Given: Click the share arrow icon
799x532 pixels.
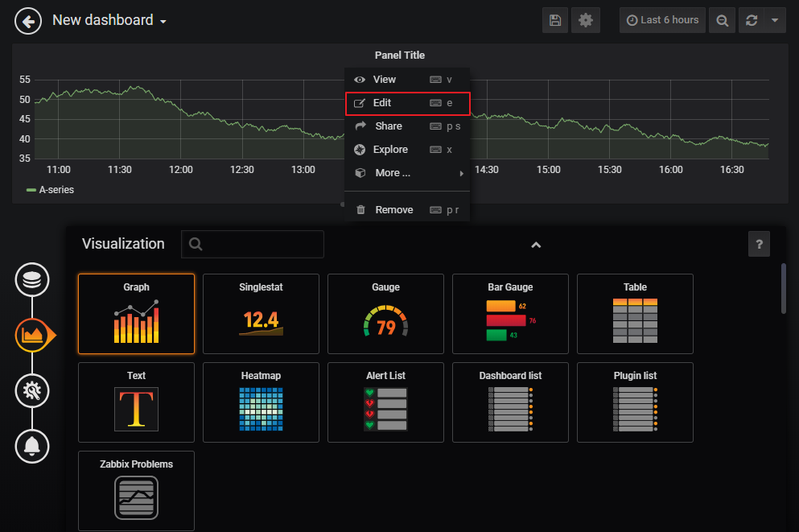Looking at the screenshot, I should [x=360, y=126].
